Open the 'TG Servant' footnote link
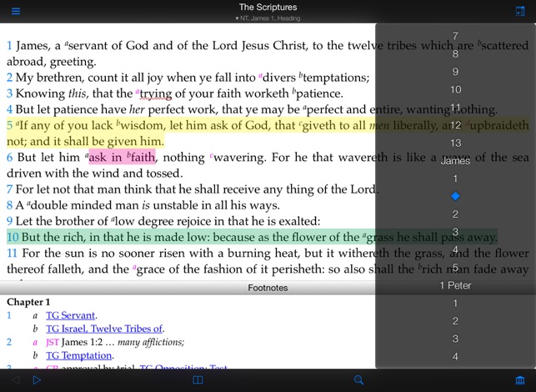The height and width of the screenshot is (392, 536). point(70,315)
